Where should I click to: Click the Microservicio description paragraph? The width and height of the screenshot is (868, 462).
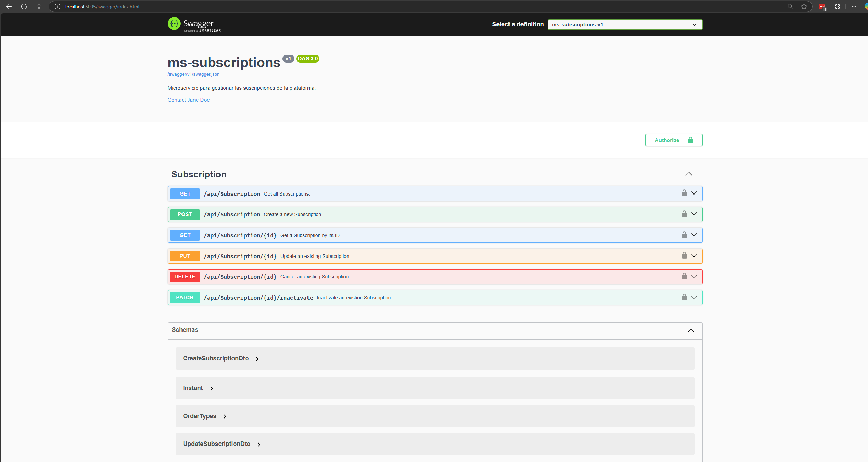coord(241,88)
